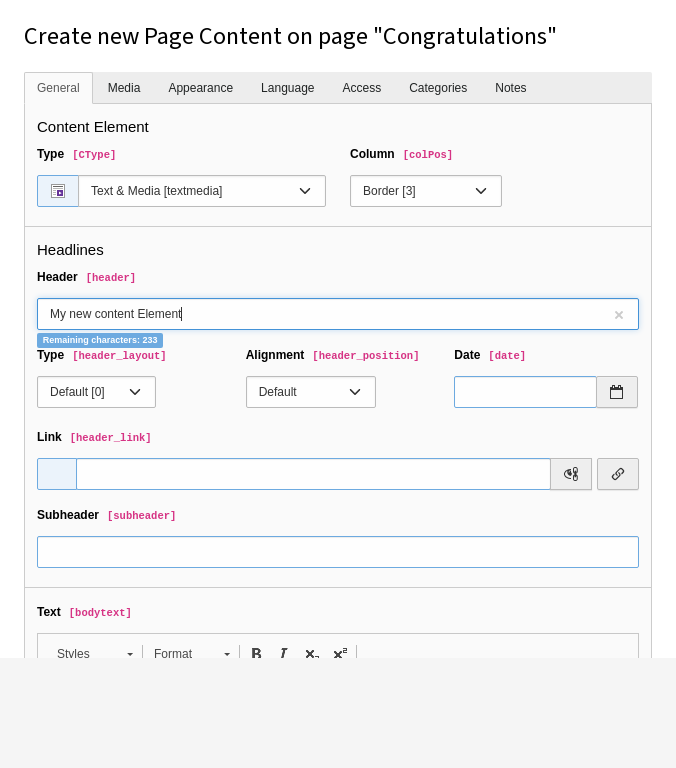Apply bold formatting in the text editor
This screenshot has height=768, width=676.
pos(256,653)
